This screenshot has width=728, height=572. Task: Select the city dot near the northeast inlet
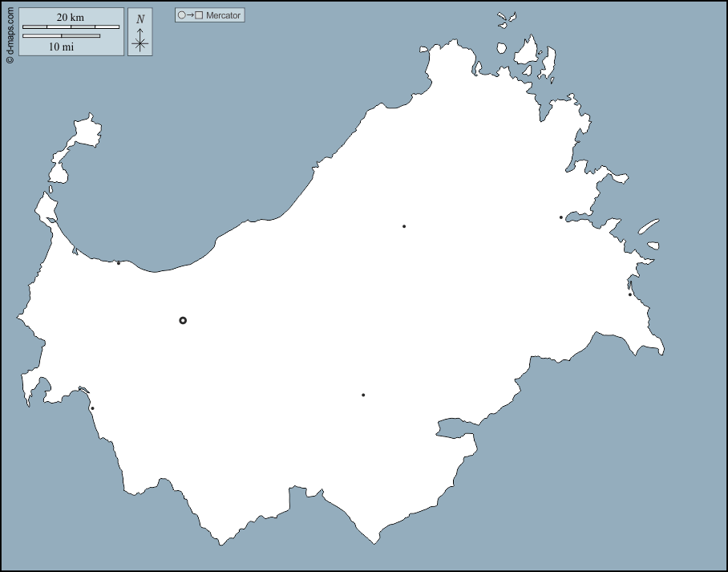[561, 217]
